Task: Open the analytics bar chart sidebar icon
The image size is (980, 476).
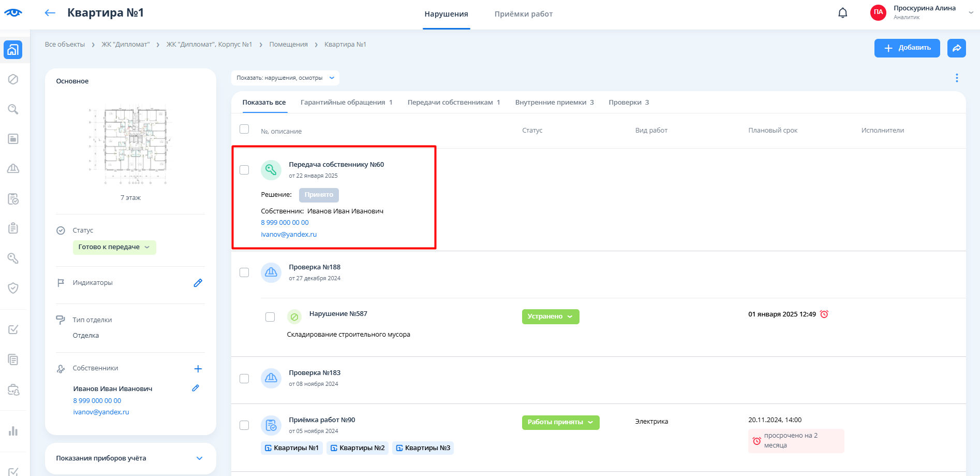Action: (x=13, y=431)
